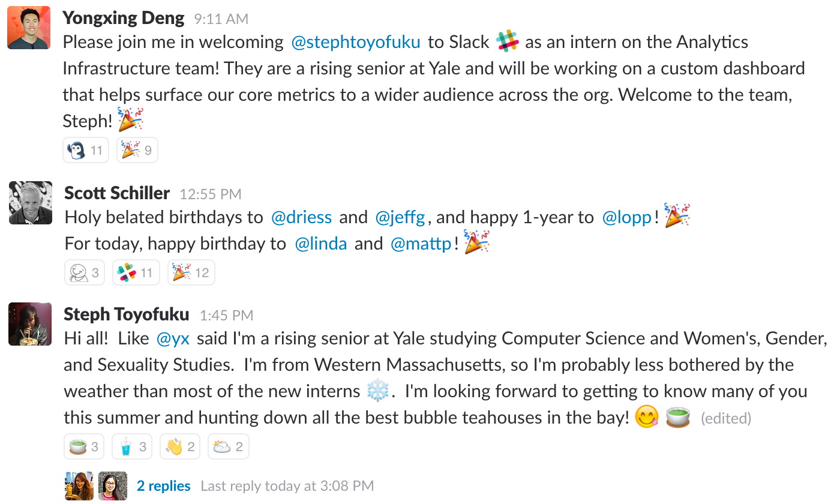The height and width of the screenshot is (504, 840).
Task: Click the waving hand reaction
Action: (180, 447)
